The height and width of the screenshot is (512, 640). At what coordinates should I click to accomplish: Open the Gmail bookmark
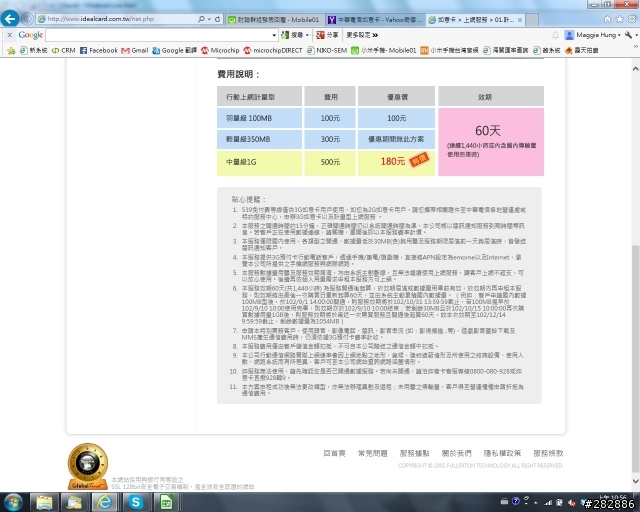pos(135,51)
